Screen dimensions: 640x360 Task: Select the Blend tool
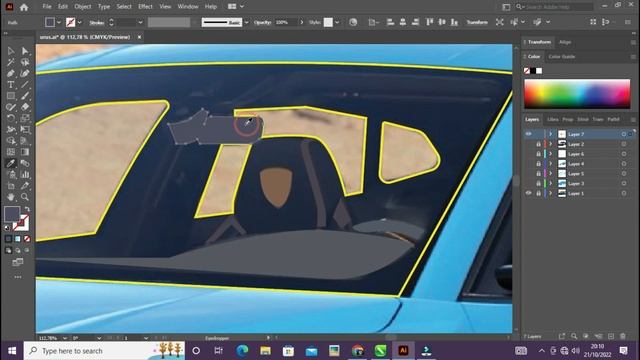click(x=25, y=163)
